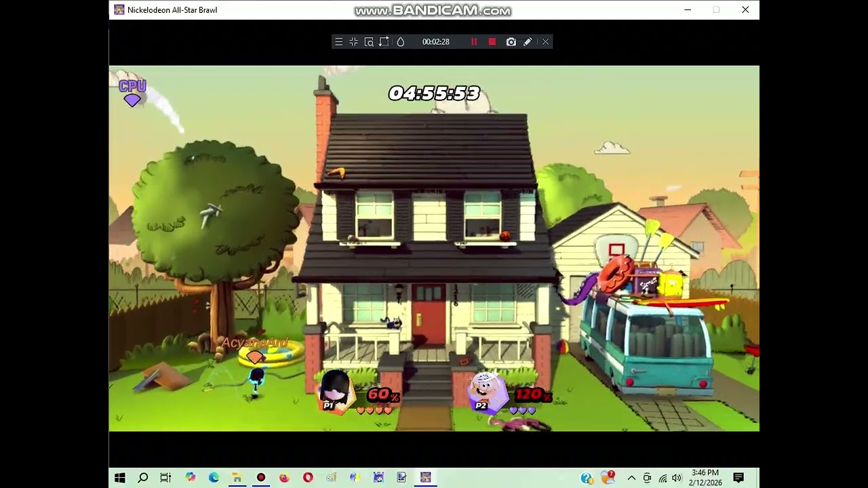Open the taskbar Search icon
Image resolution: width=868 pixels, height=488 pixels.
coord(143,478)
